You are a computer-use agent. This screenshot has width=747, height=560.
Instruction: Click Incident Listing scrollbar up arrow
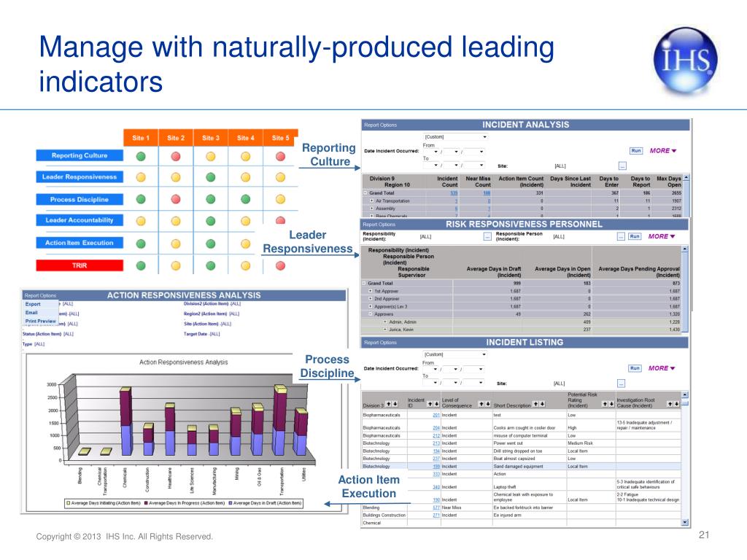point(685,394)
